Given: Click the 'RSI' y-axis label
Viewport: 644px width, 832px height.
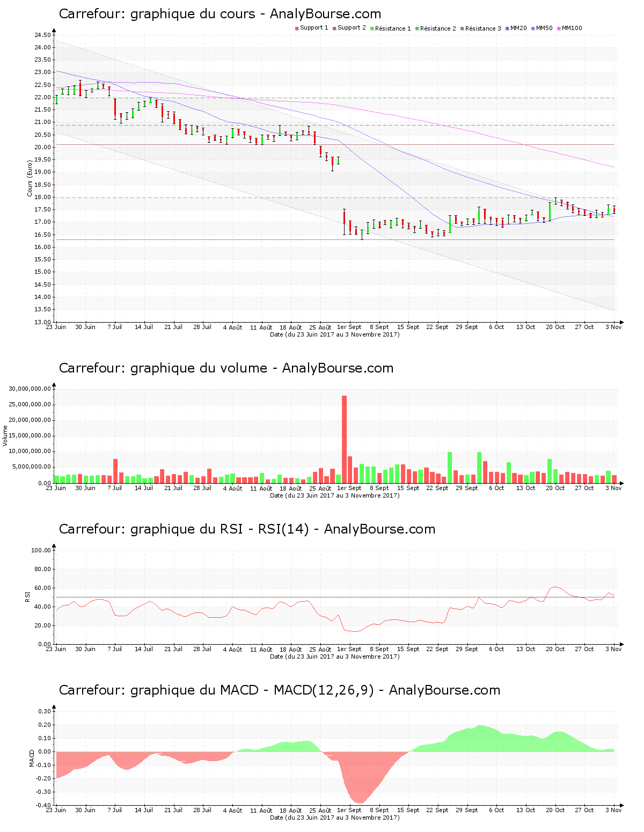Looking at the screenshot, I should point(27,596).
